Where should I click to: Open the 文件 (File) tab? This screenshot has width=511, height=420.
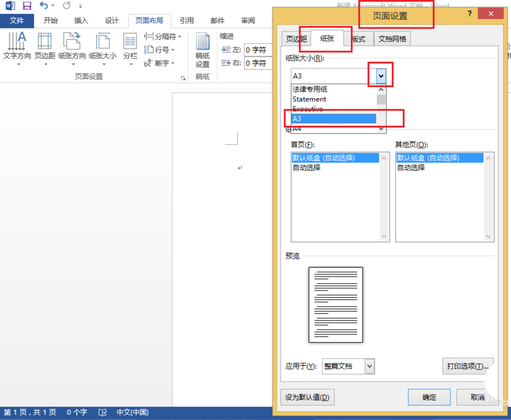point(16,20)
